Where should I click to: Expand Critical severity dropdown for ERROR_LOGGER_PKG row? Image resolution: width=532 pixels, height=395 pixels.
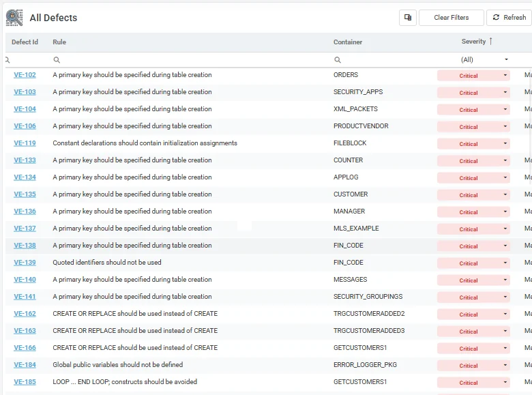[505, 365]
